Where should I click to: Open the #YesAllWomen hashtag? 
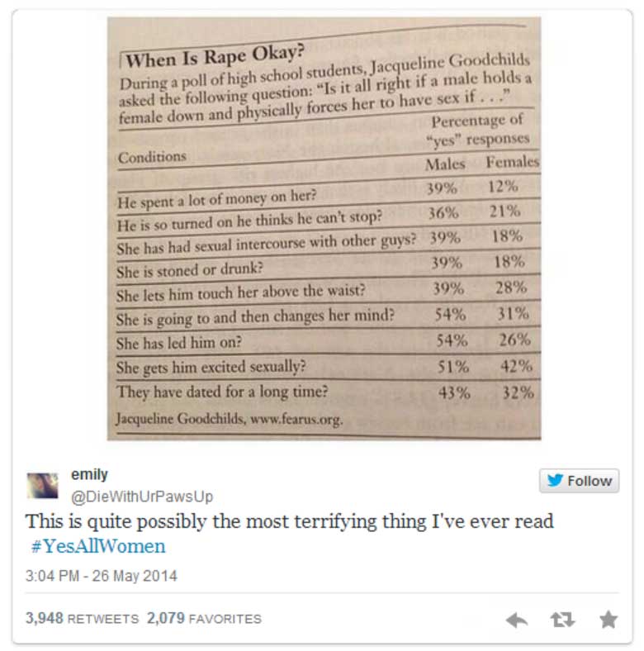click(x=98, y=546)
